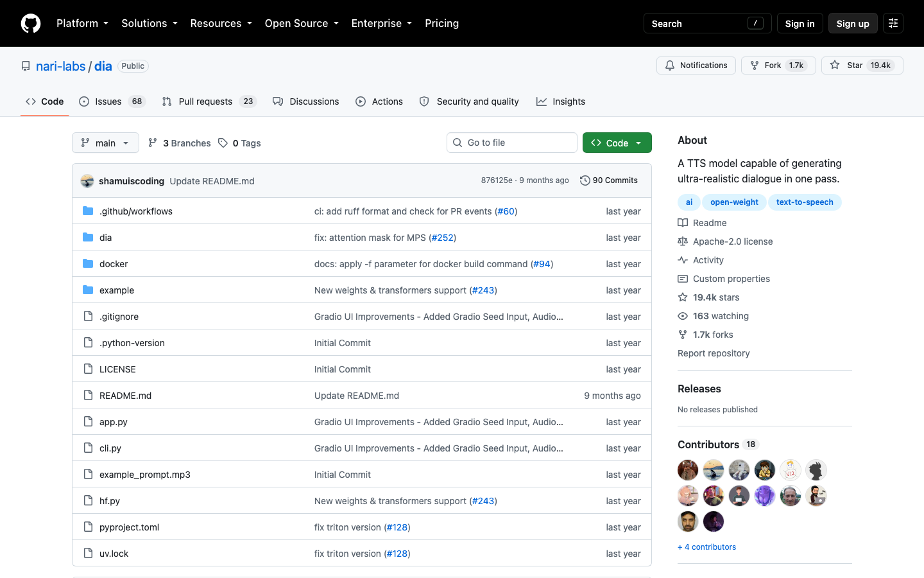
Task: Expand the Platform menu
Action: (x=82, y=23)
